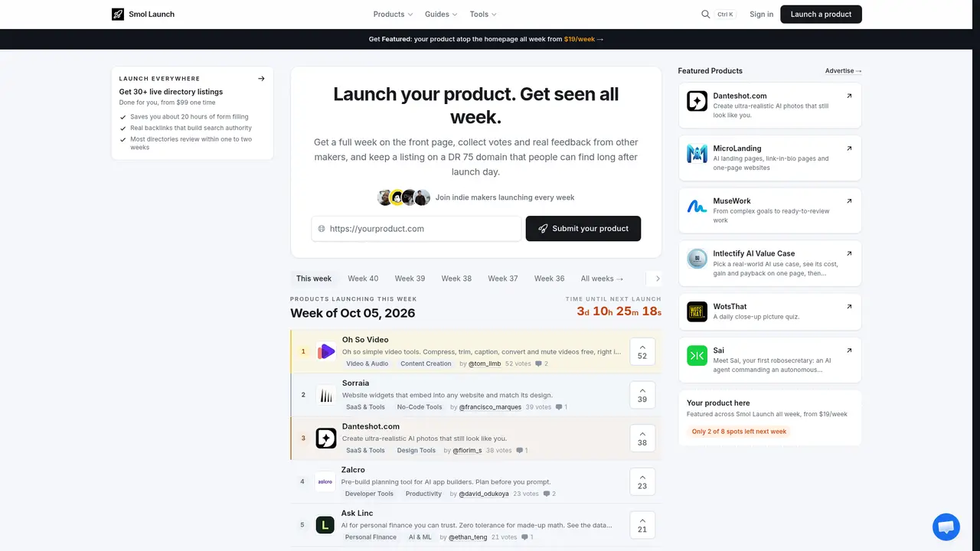Filter by the Video & Audio tag
The image size is (980, 551).
pyautogui.click(x=367, y=364)
